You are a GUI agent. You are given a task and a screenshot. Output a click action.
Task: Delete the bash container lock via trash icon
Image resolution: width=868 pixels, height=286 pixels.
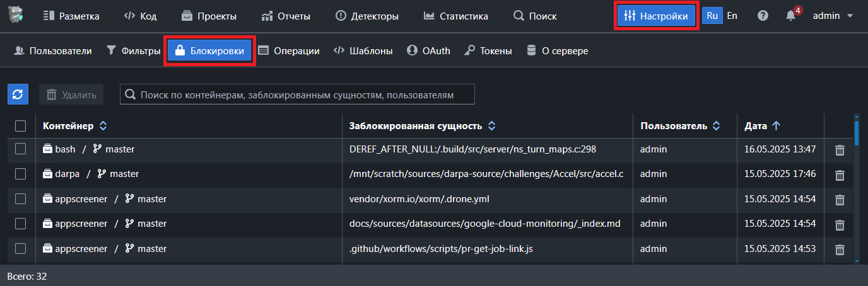click(840, 150)
